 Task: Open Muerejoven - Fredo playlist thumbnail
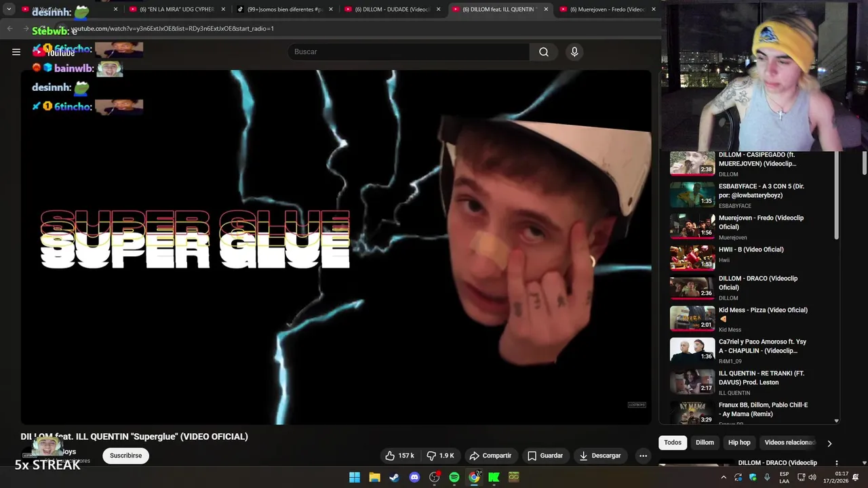click(692, 227)
